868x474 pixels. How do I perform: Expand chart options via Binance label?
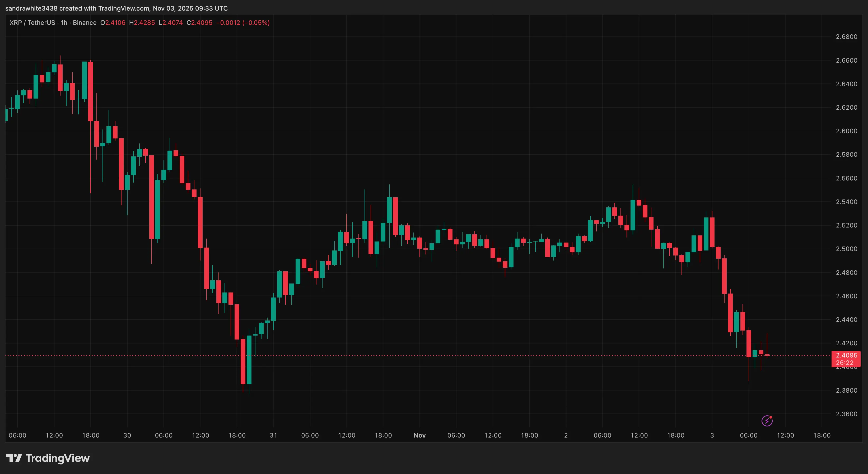coord(85,22)
